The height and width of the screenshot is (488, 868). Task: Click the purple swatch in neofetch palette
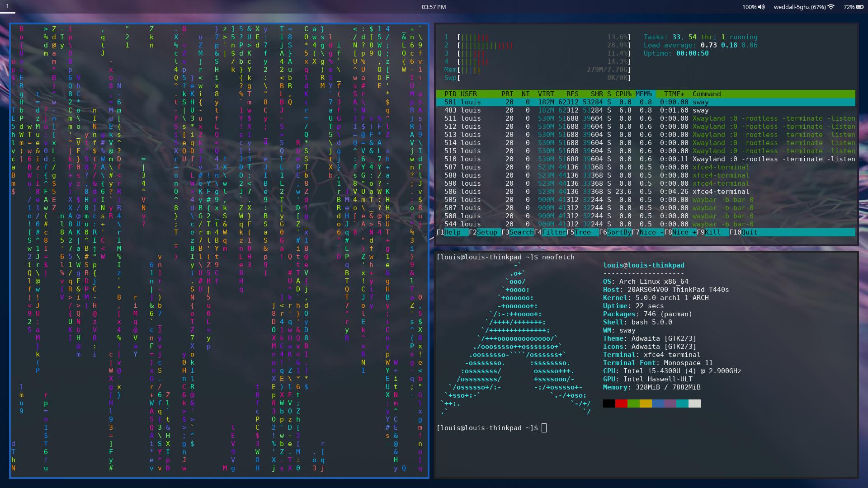[x=670, y=404]
